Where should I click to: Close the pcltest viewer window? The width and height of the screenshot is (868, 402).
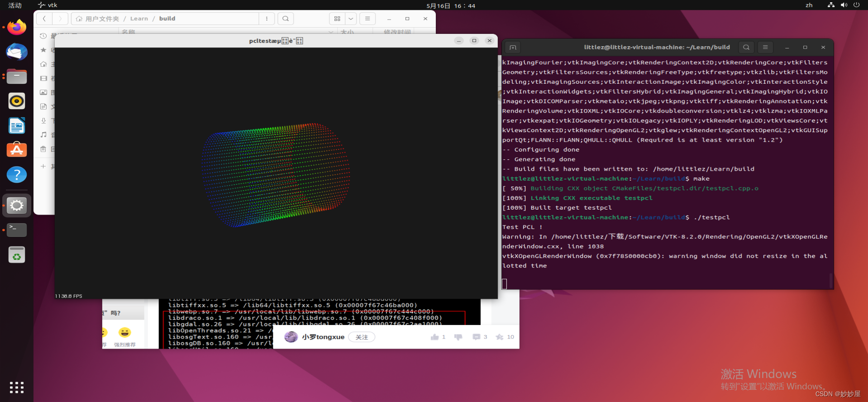click(489, 41)
